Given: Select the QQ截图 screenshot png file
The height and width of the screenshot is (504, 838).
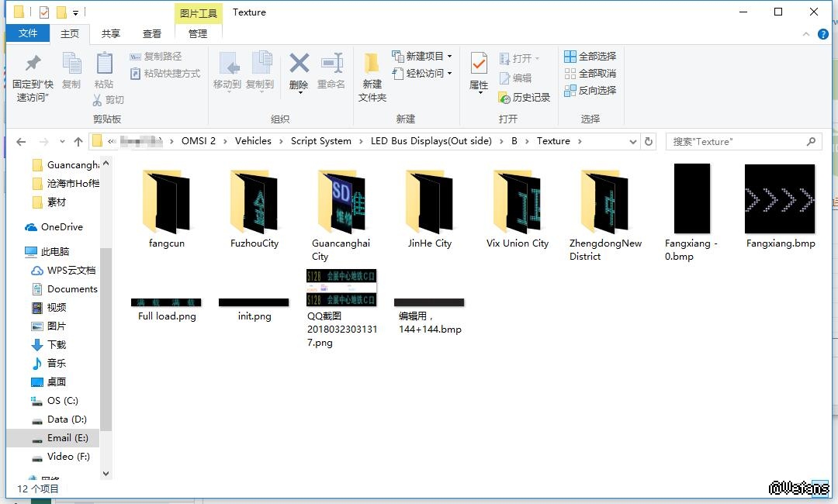Looking at the screenshot, I should (x=341, y=309).
